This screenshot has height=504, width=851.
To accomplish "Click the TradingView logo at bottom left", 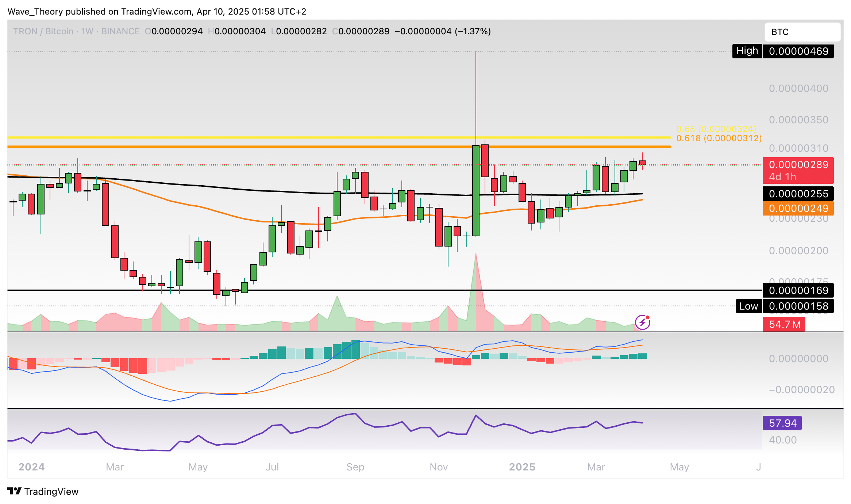I will click(43, 491).
